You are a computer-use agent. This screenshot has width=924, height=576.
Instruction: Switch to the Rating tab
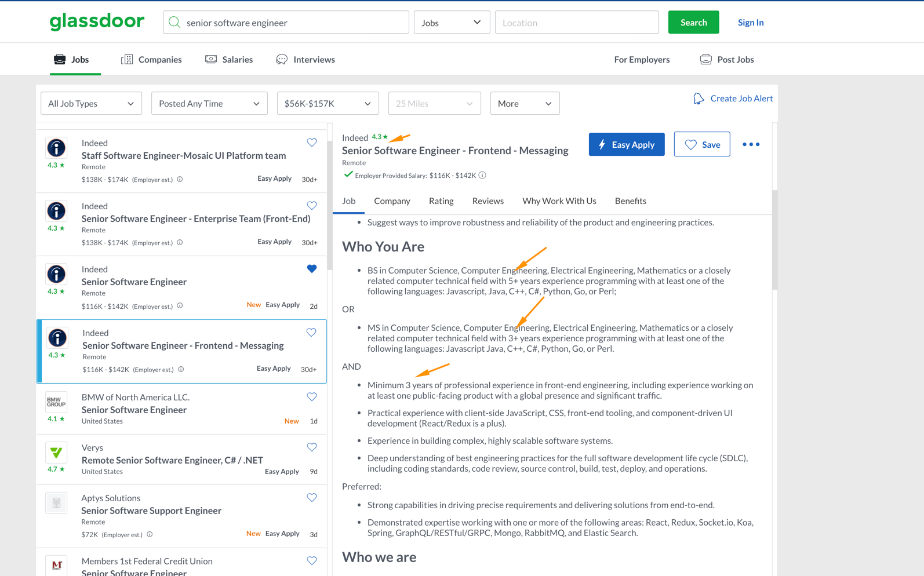(x=441, y=201)
